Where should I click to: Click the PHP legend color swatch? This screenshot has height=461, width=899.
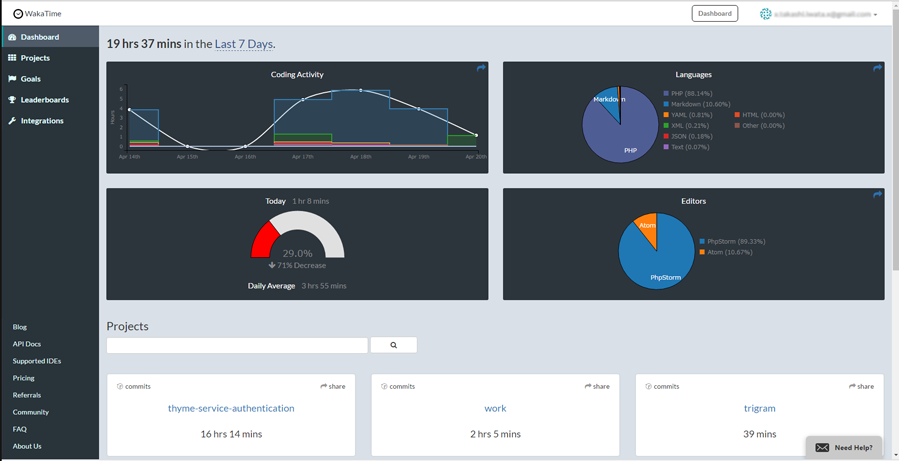click(666, 93)
